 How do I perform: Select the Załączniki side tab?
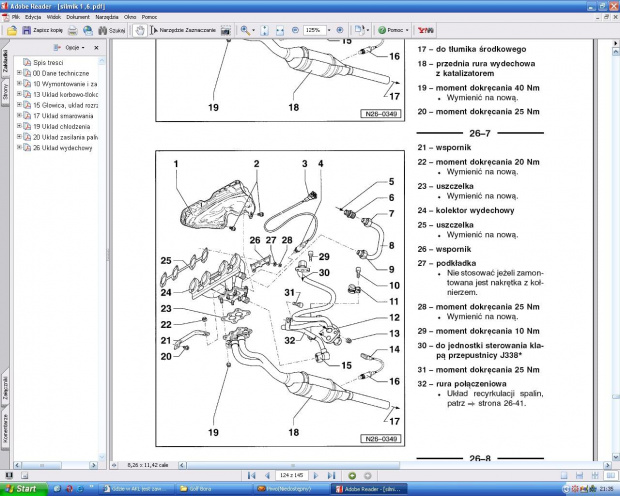(5, 388)
